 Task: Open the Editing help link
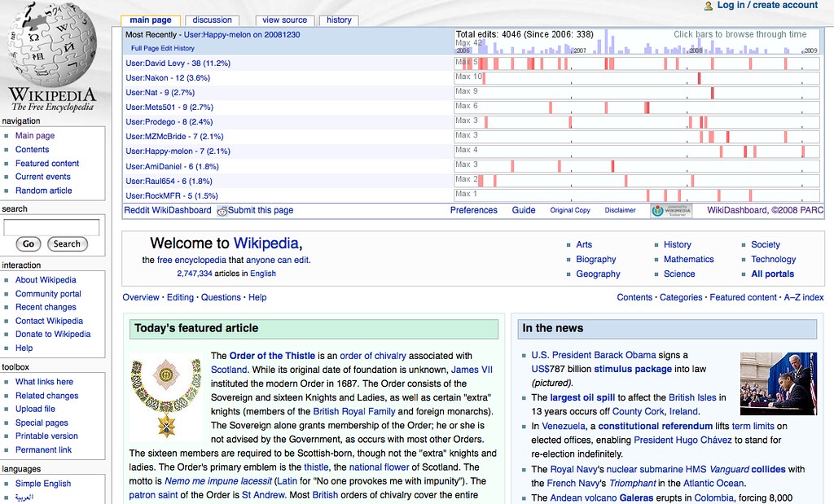pos(180,298)
